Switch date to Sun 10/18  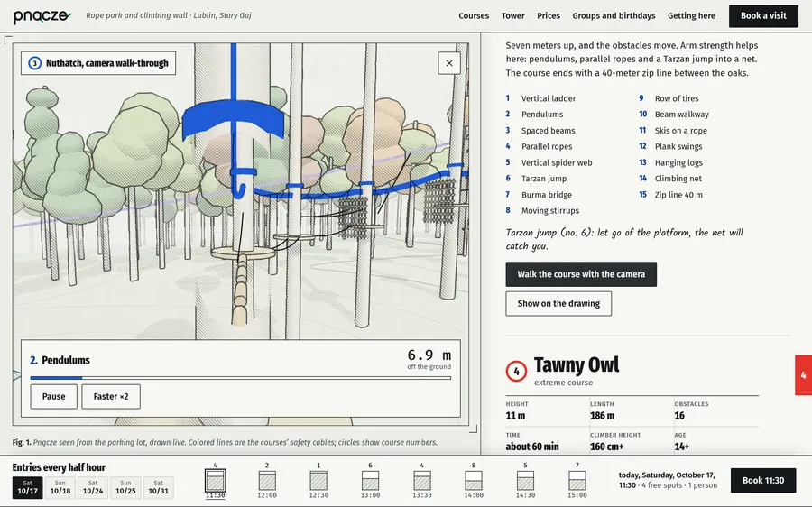click(x=60, y=487)
